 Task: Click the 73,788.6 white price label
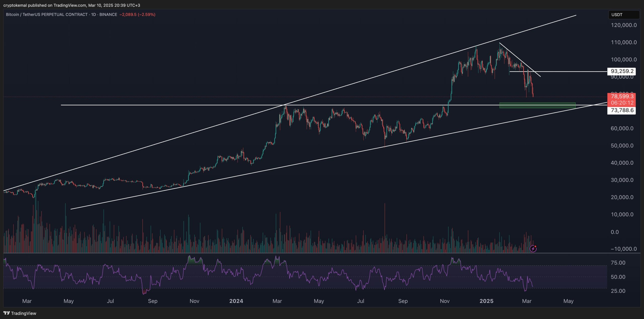pos(621,110)
